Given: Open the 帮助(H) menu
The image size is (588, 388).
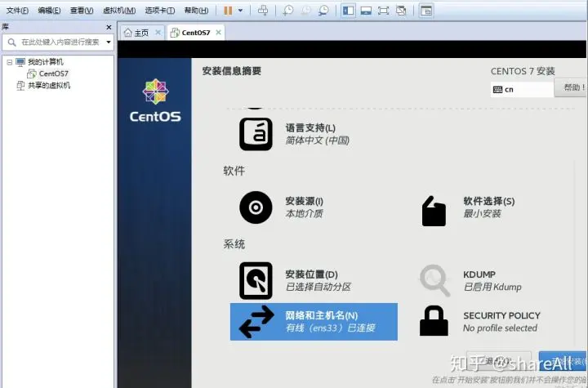Looking at the screenshot, I should [196, 11].
